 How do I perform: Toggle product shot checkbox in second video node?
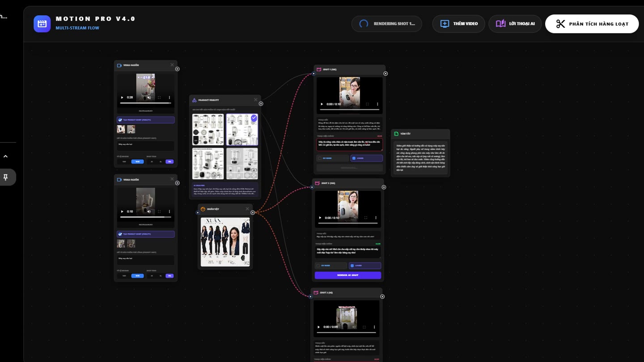[120, 234]
